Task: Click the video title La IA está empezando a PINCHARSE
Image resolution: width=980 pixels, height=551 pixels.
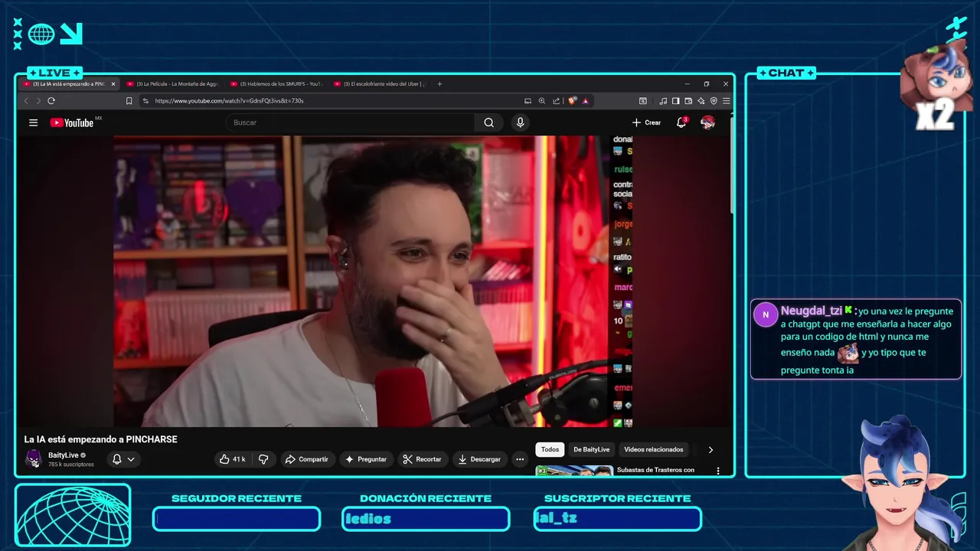Action: pos(100,439)
